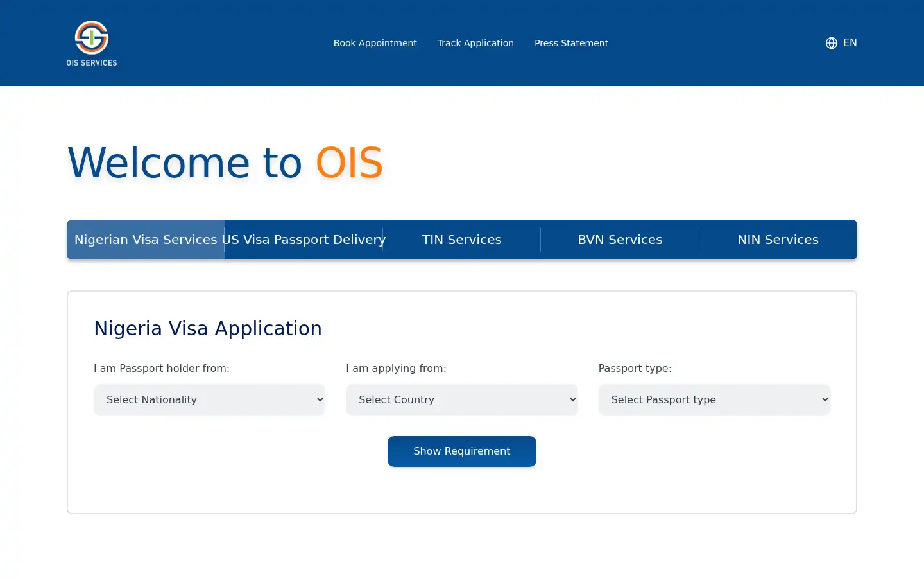This screenshot has width=924, height=578.
Task: Open the EN language selector
Action: (841, 43)
